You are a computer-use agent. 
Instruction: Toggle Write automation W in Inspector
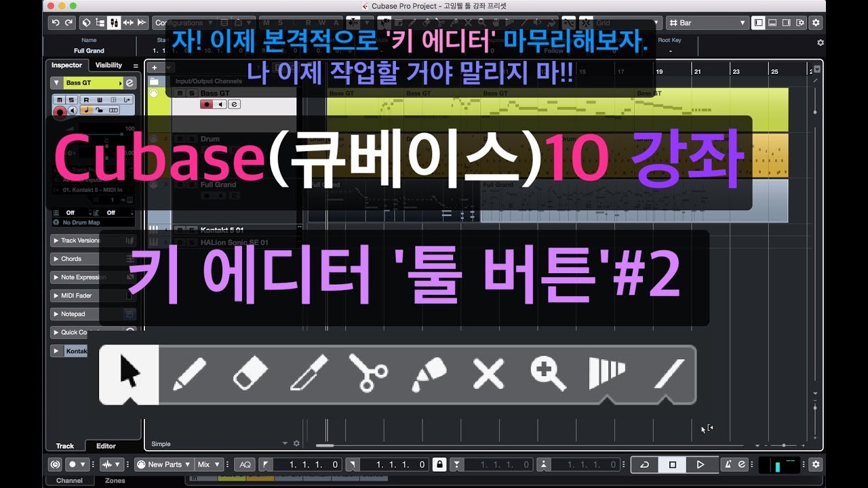[x=99, y=100]
